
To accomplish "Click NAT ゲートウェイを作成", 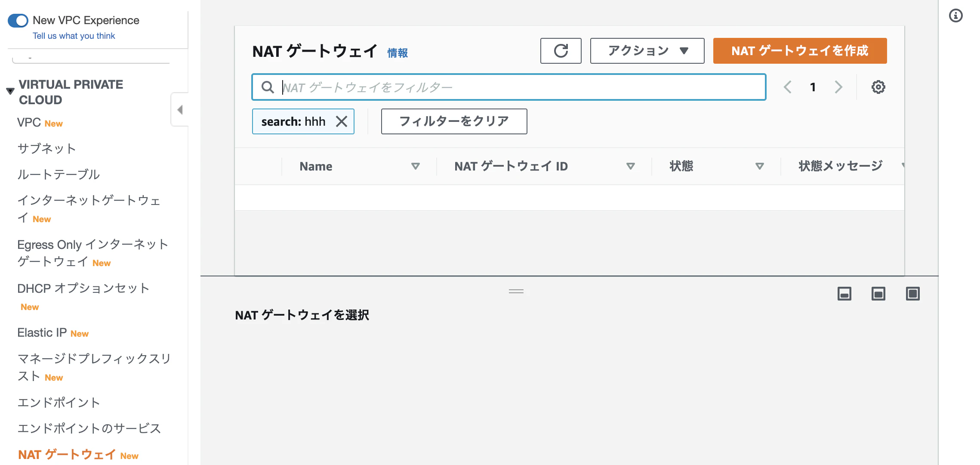I will 799,50.
